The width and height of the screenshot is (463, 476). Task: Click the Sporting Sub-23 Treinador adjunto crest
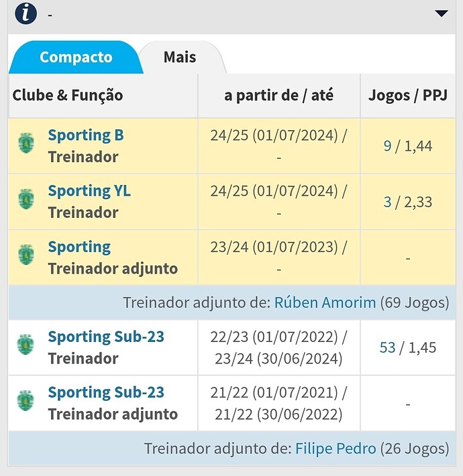point(26,400)
